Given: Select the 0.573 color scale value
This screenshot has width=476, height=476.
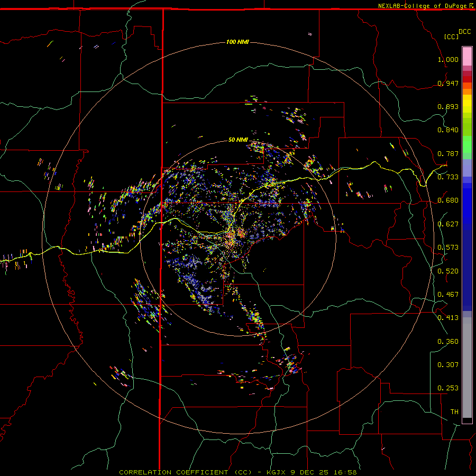Looking at the screenshot, I should [x=448, y=248].
